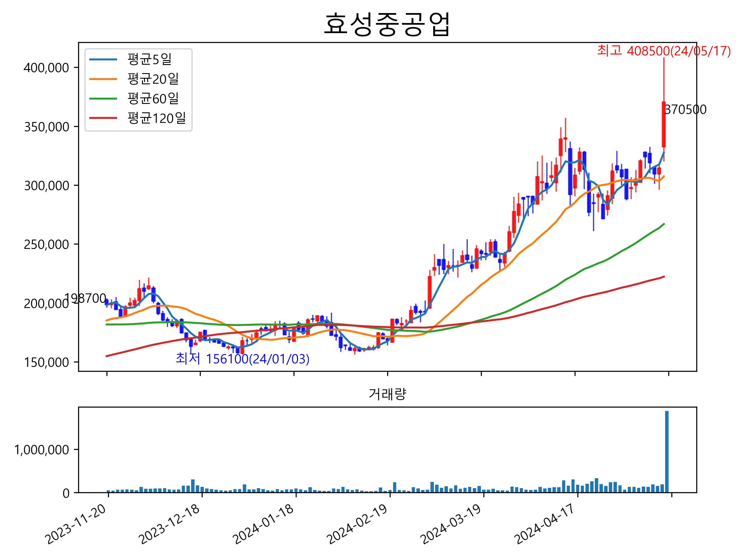Click the orange 평균20일 legend line swatch
The height and width of the screenshot is (560, 747).
pos(103,79)
